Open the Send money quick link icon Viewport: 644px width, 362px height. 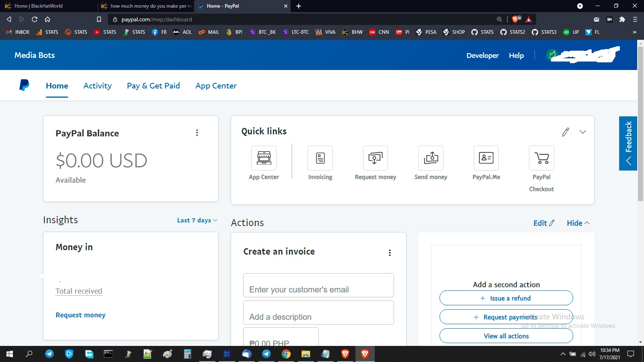tap(431, 158)
